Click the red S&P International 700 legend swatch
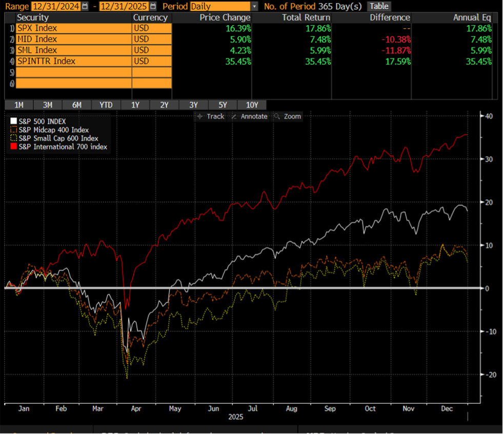The height and width of the screenshot is (434, 504). 13,147
